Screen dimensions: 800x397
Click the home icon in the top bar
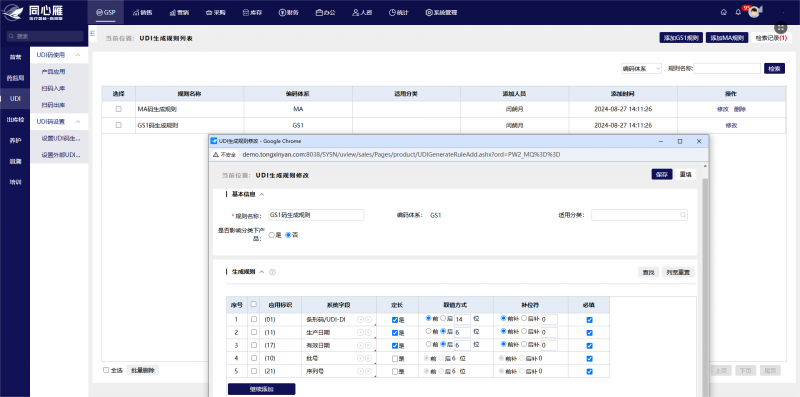tap(723, 12)
